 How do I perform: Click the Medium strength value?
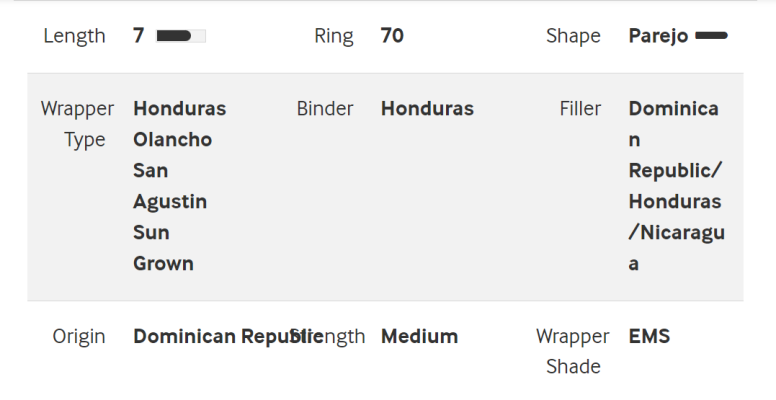point(419,337)
